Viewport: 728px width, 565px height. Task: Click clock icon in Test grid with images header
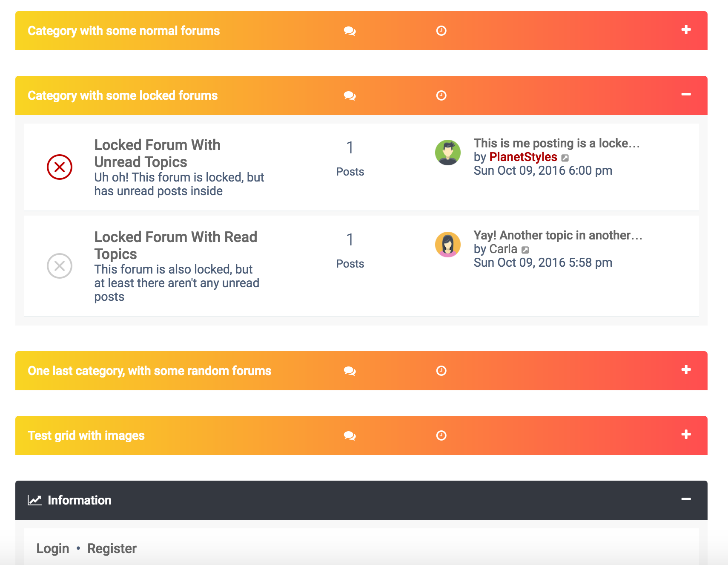(x=441, y=435)
